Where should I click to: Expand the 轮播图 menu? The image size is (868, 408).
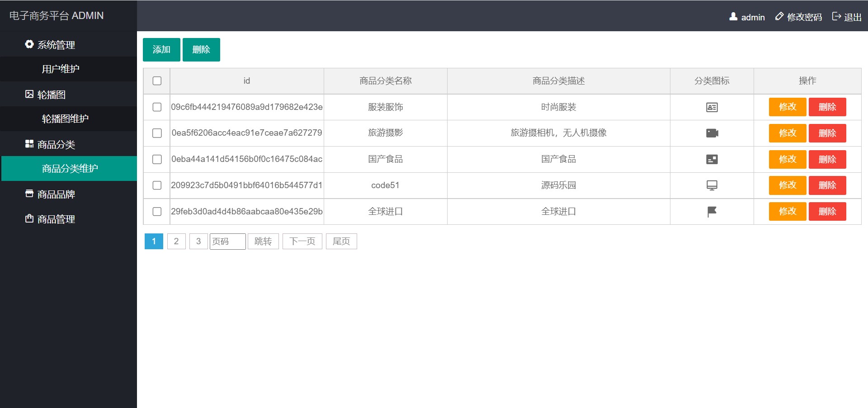[x=68, y=94]
